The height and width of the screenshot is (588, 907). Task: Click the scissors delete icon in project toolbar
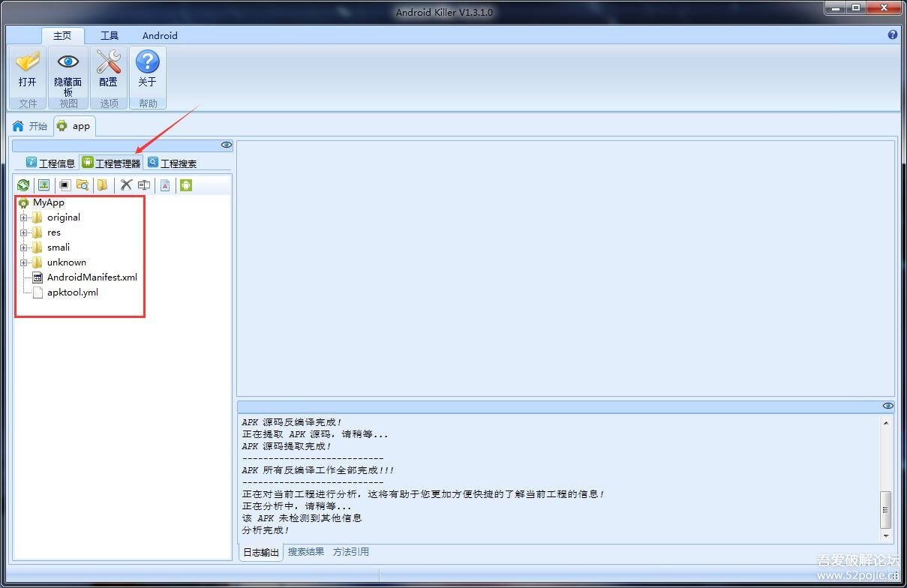pyautogui.click(x=126, y=185)
